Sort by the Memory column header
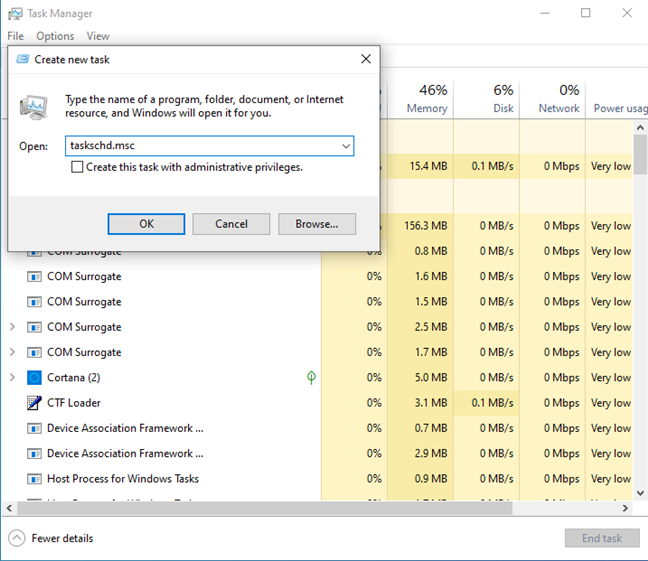Viewport: 648px width, 561px height. pos(421,99)
